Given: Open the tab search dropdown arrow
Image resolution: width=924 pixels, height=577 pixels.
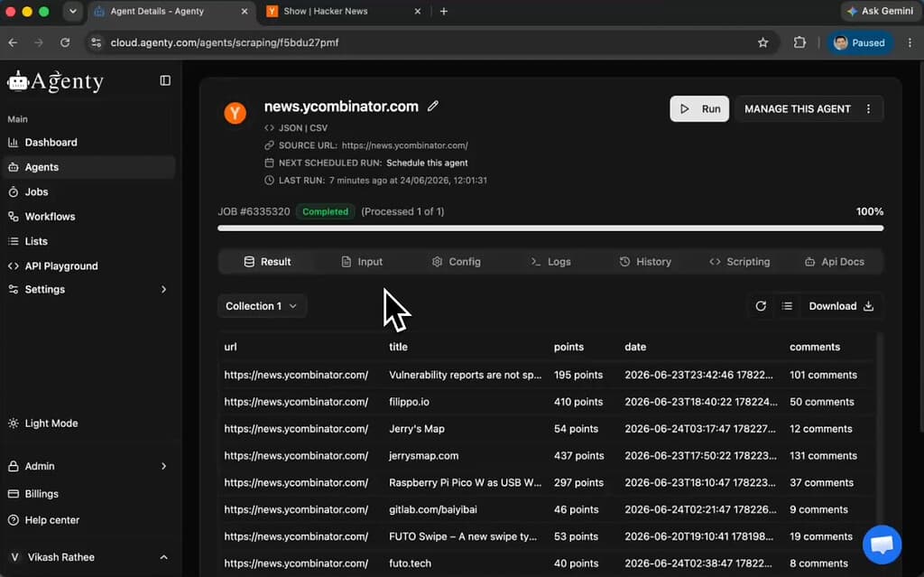Looking at the screenshot, I should 72,11.
